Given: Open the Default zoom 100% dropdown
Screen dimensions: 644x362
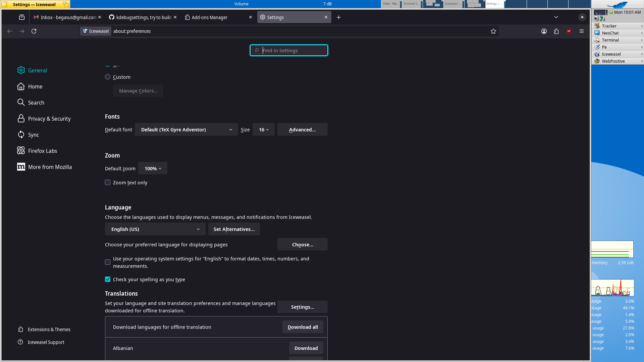Looking at the screenshot, I should coord(153,168).
